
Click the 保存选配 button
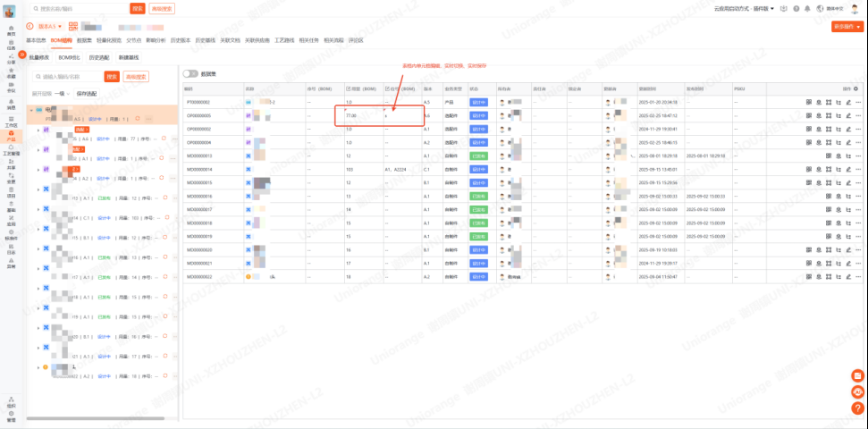(87, 93)
